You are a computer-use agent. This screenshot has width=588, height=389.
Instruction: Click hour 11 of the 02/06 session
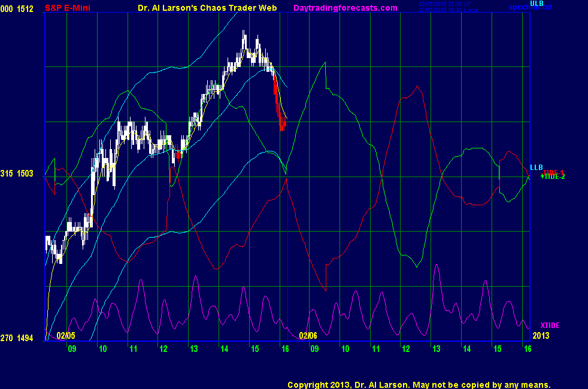point(376,349)
